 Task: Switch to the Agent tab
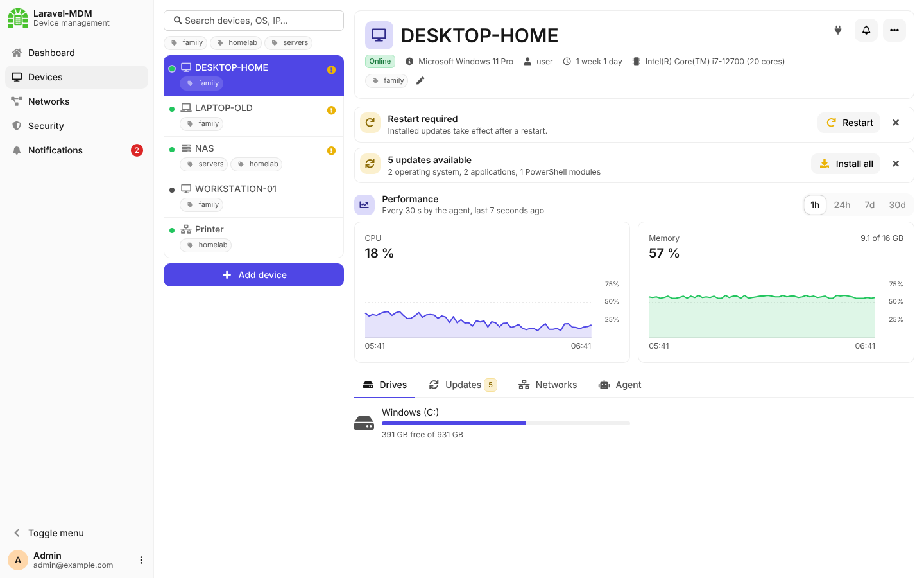coord(620,385)
